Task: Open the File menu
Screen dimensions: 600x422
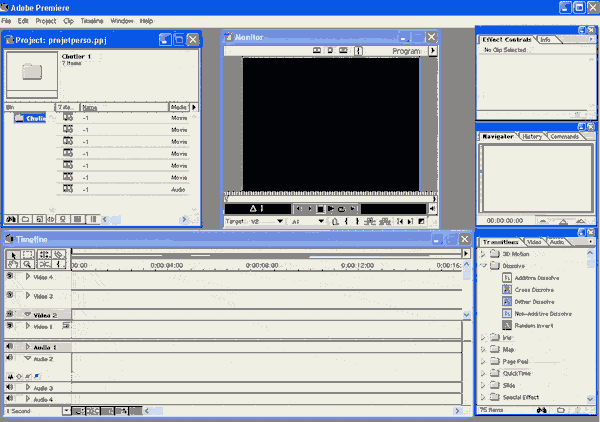Action: click(6, 21)
